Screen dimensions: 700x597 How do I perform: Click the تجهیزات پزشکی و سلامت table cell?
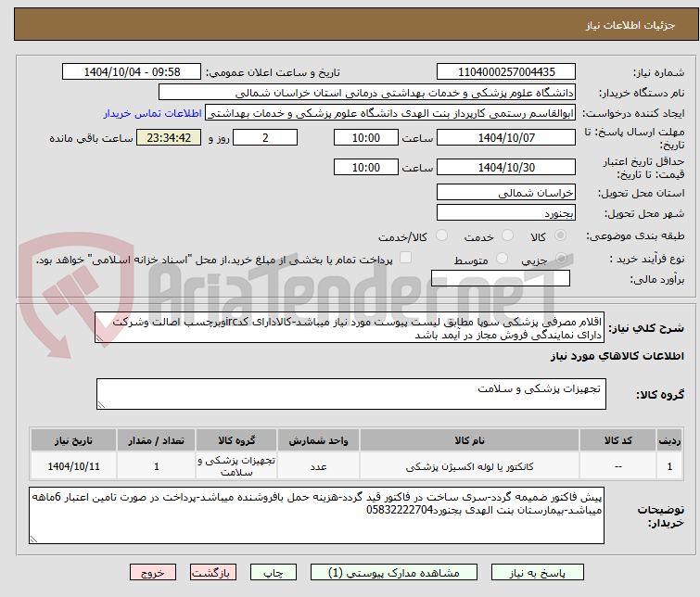(236, 466)
